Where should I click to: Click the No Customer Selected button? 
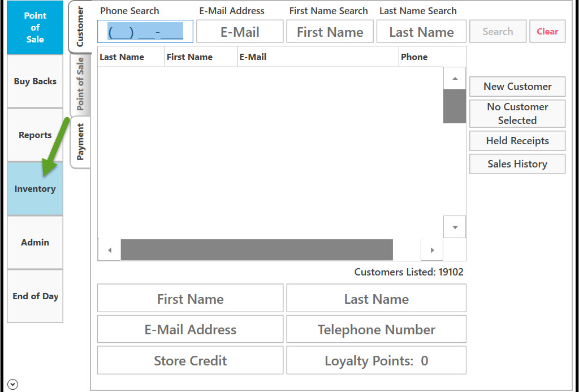click(517, 114)
